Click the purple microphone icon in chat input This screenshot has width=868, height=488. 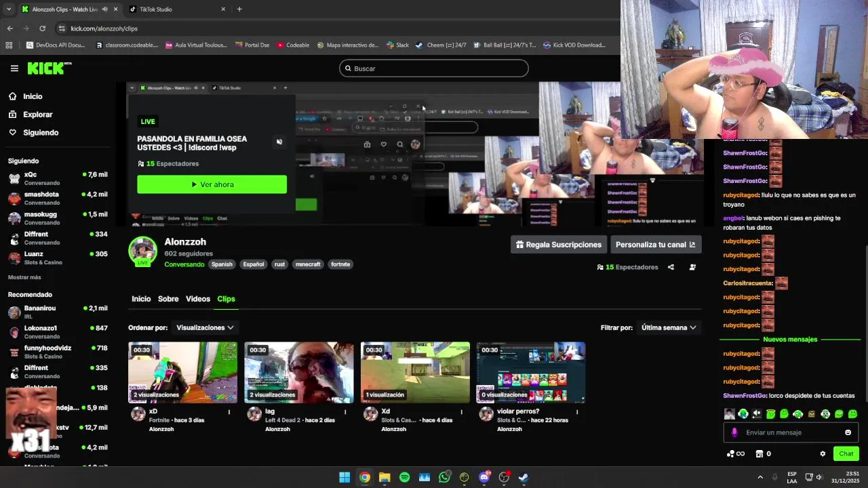point(734,432)
